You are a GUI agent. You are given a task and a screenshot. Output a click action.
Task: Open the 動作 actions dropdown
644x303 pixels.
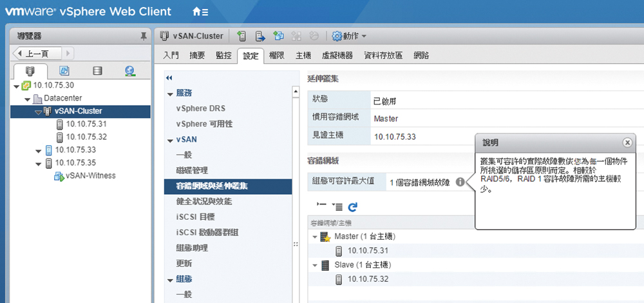click(x=349, y=36)
